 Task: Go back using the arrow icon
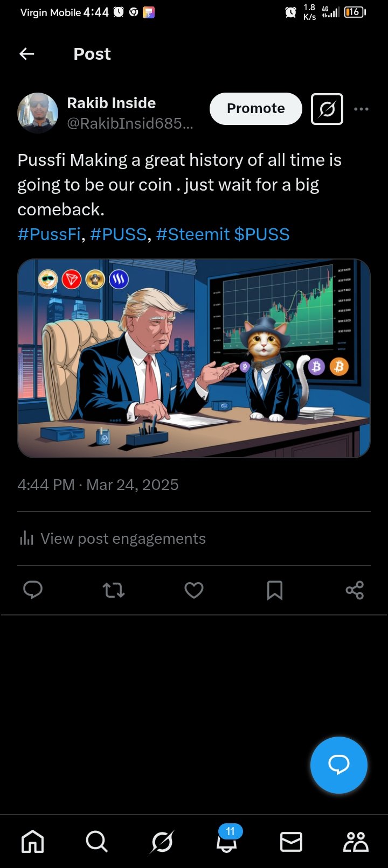point(26,54)
